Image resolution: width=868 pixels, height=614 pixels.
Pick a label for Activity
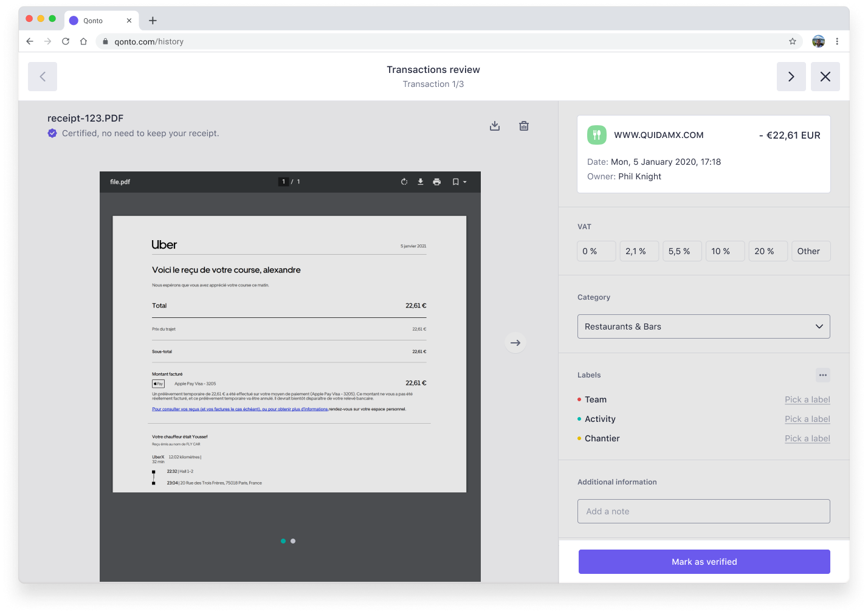tap(807, 419)
